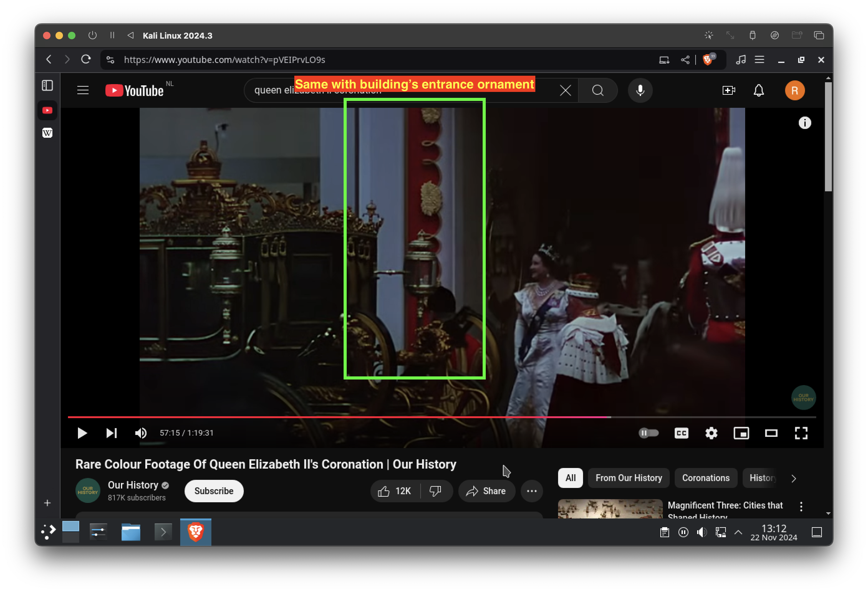This screenshot has width=868, height=592.
Task: Click the YouTube search magnifier button
Action: (x=598, y=90)
